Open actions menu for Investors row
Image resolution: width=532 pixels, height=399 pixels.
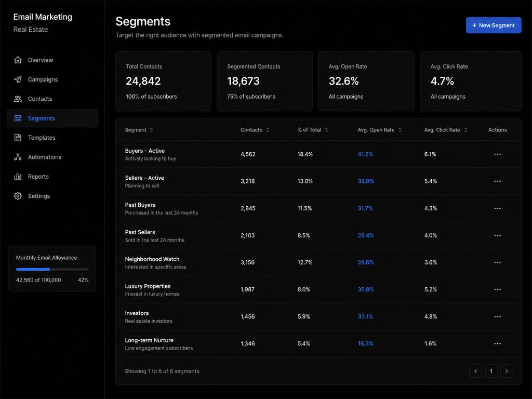pos(497,316)
